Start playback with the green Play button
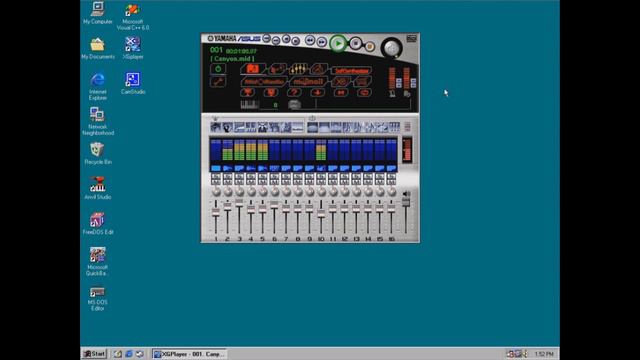This screenshot has width=640, height=360. pos(338,43)
